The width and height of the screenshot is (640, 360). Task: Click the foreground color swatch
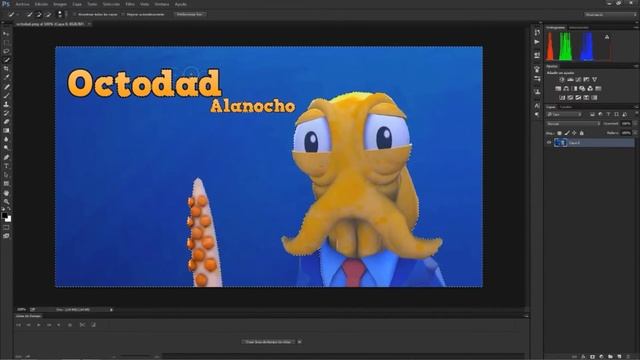click(x=4, y=215)
